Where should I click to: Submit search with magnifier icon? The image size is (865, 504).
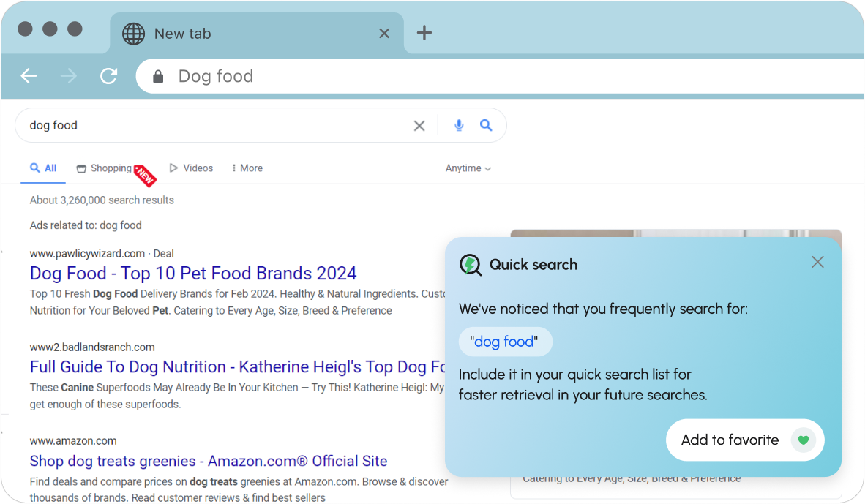pos(485,125)
